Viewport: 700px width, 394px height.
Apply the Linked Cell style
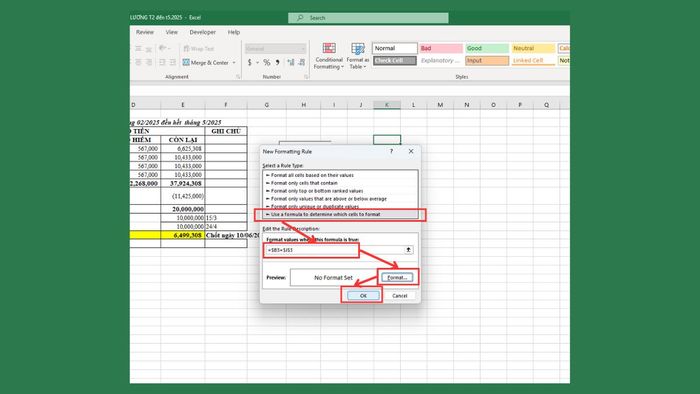[x=533, y=60]
